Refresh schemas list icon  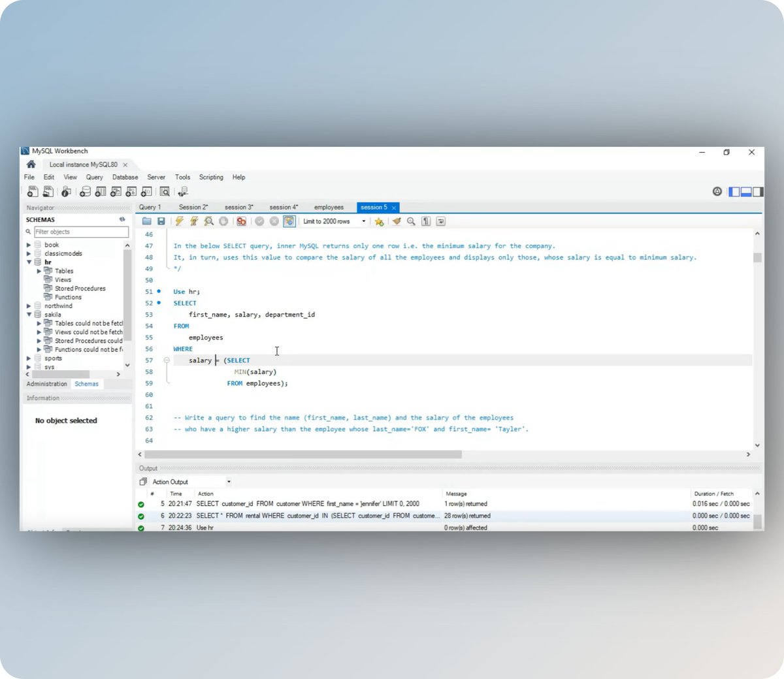[x=122, y=219]
